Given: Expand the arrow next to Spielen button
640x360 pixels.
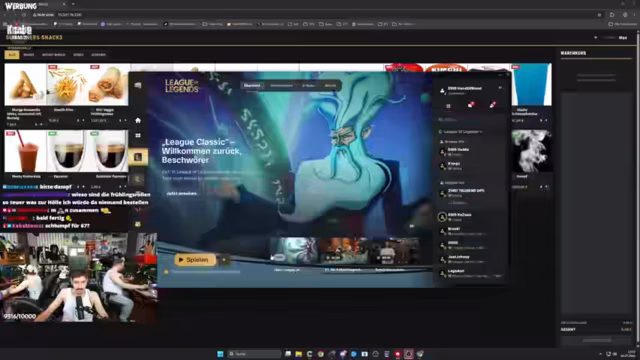Looking at the screenshot, I should point(224,260).
